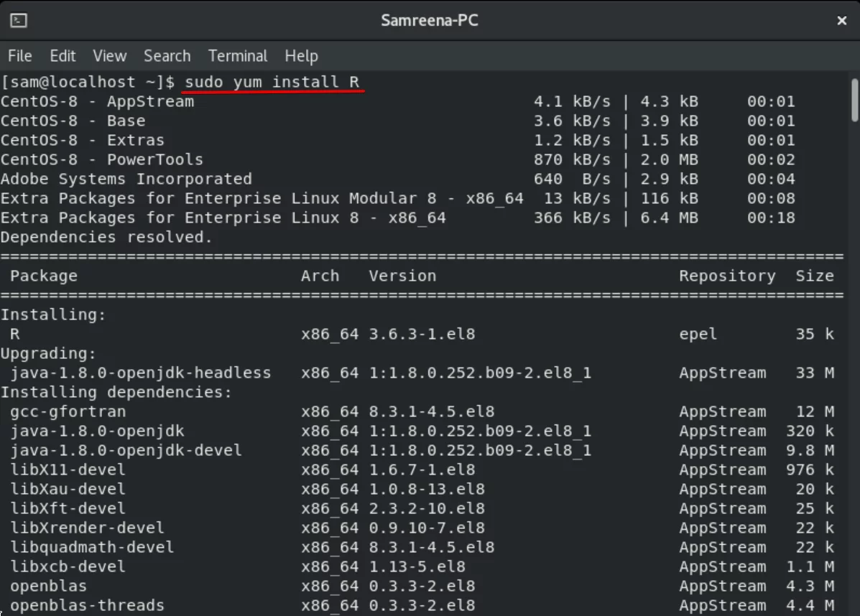Screen dimensions: 860x616
Task: Click the terminal icon in the title bar
Action: (19, 20)
